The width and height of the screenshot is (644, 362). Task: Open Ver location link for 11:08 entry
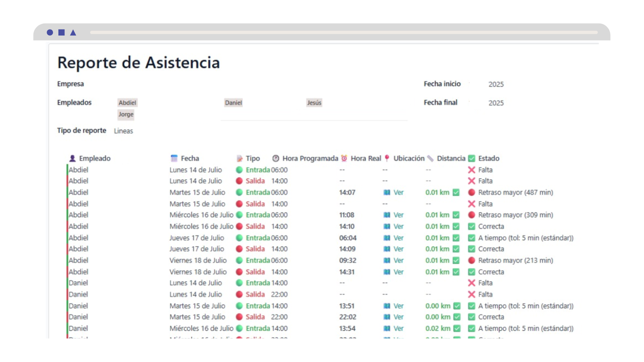(x=398, y=215)
